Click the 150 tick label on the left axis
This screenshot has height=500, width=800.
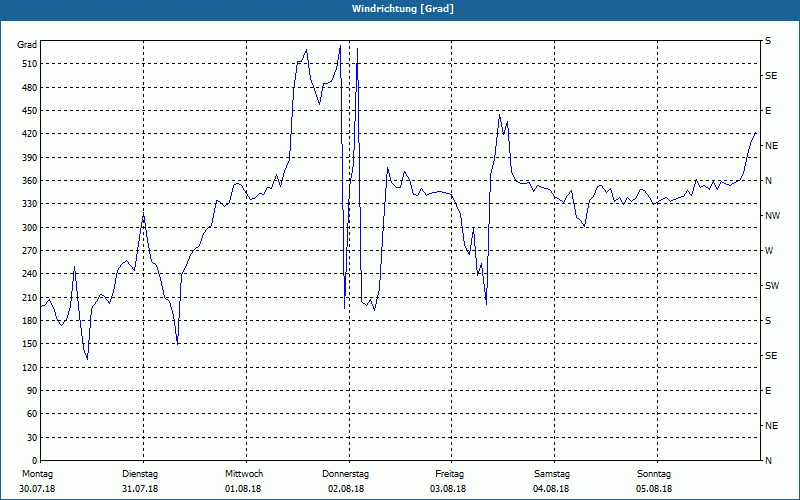[29, 344]
